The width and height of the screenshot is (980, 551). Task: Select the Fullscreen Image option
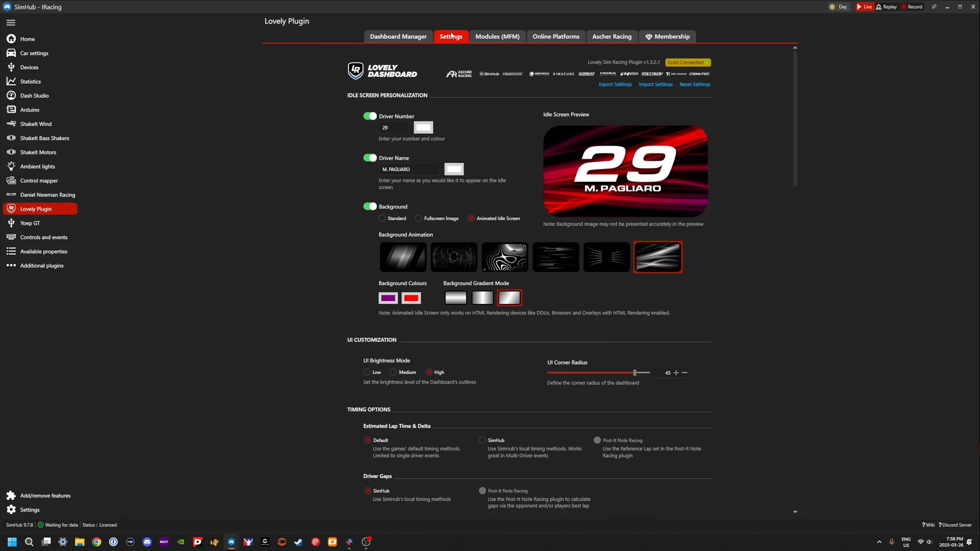[x=419, y=218]
